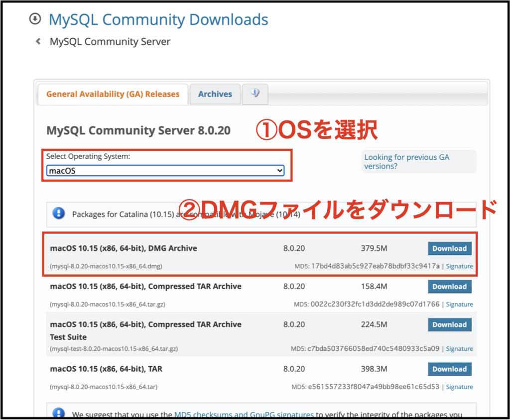Viewport: 510px width, 420px height.
Task: Switch to General Availability (GA) Releases tab
Action: pos(113,94)
